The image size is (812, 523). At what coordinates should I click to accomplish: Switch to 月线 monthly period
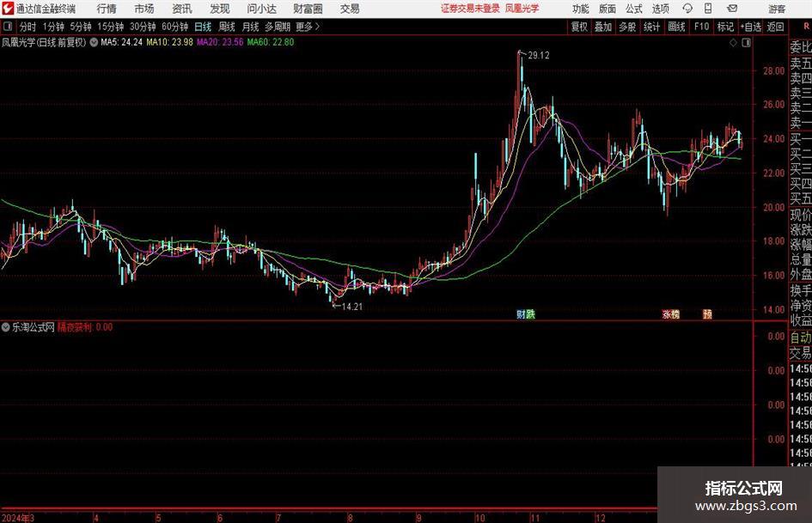click(x=250, y=27)
